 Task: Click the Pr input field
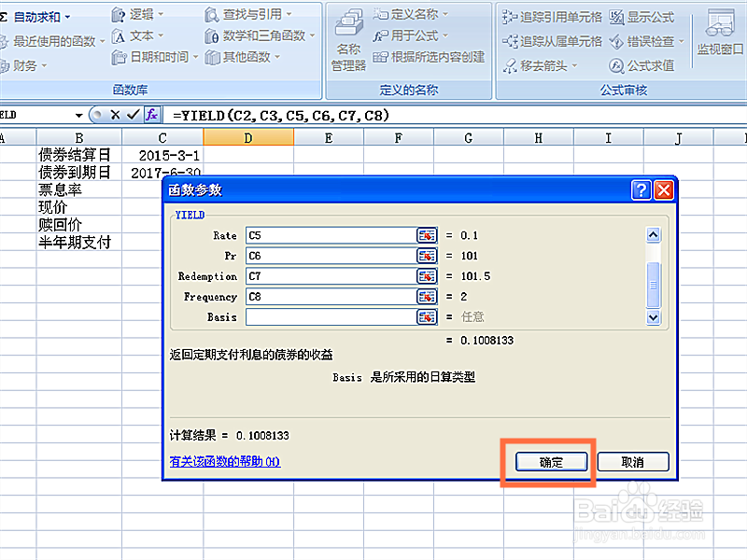[331, 256]
